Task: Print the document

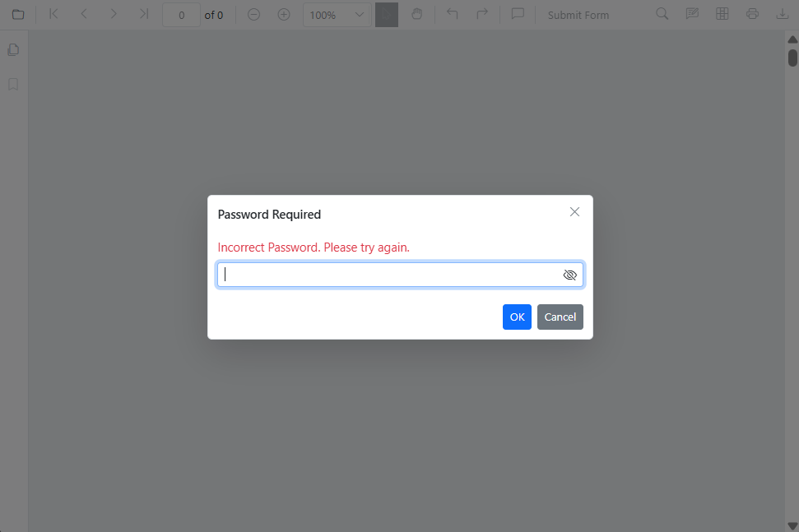Action: pos(752,14)
